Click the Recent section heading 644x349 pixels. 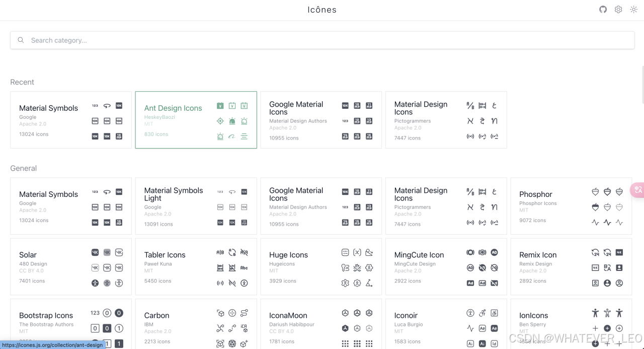22,82
